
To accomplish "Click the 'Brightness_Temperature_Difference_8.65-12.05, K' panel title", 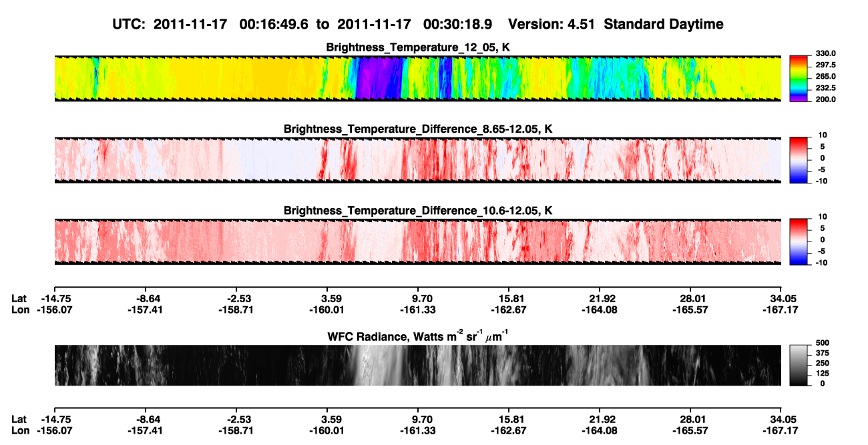I will point(417,129).
